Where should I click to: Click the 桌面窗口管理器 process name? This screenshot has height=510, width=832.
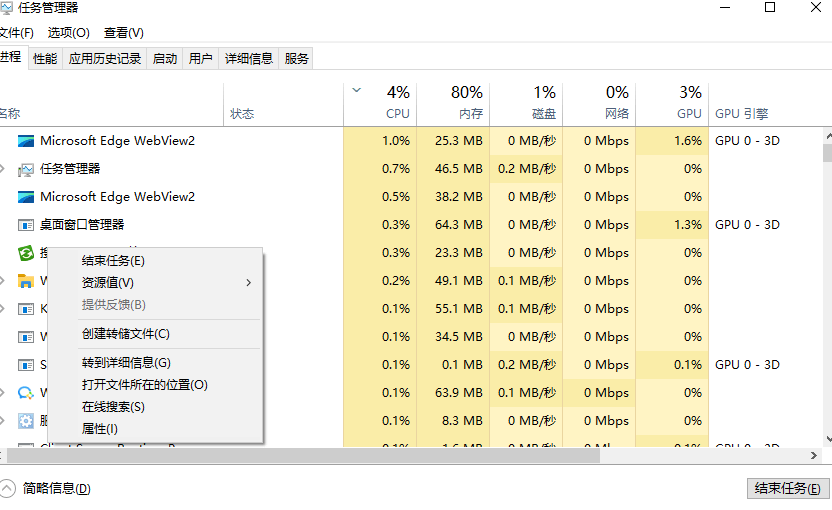(x=82, y=225)
